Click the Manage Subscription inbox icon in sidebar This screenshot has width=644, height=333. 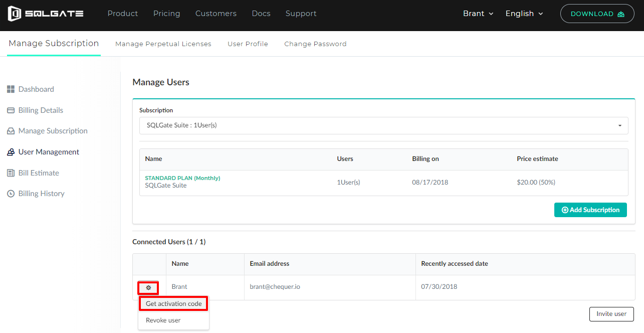point(11,131)
